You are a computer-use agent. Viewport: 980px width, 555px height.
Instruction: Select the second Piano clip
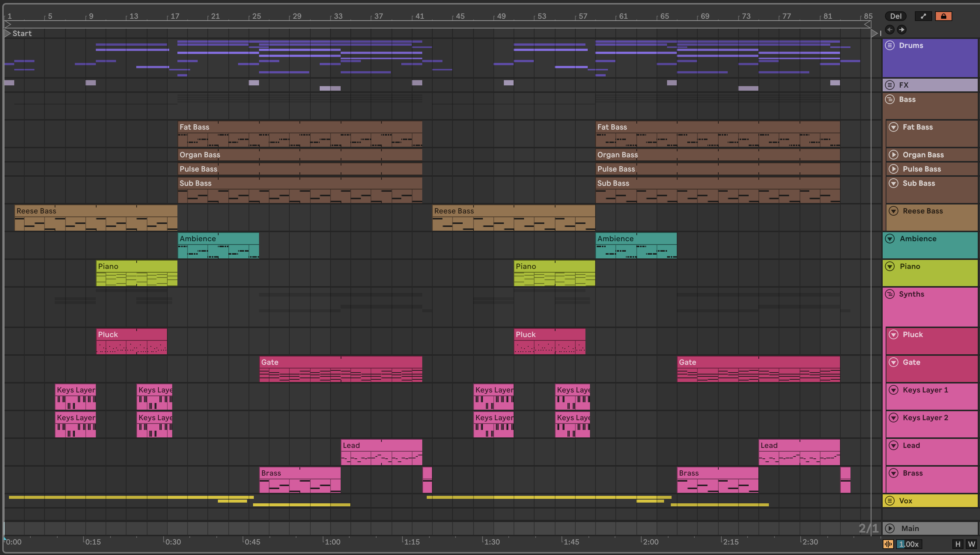coord(554,273)
